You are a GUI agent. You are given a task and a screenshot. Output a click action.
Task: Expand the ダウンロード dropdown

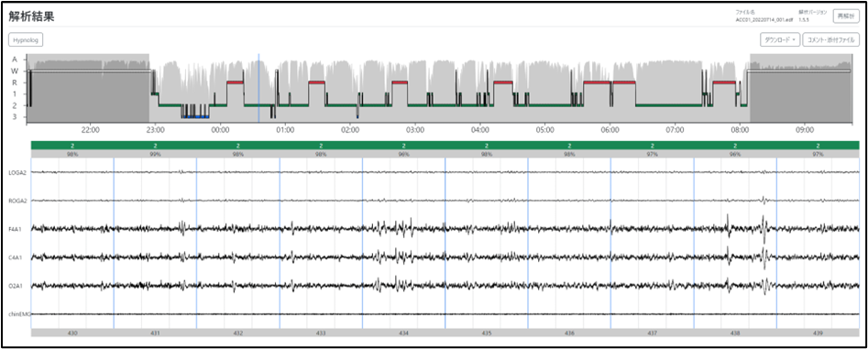780,39
